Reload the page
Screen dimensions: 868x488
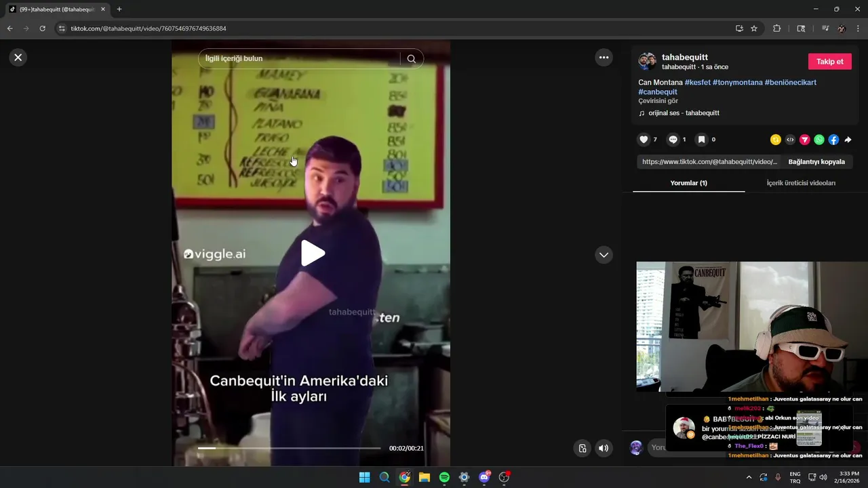tap(42, 28)
